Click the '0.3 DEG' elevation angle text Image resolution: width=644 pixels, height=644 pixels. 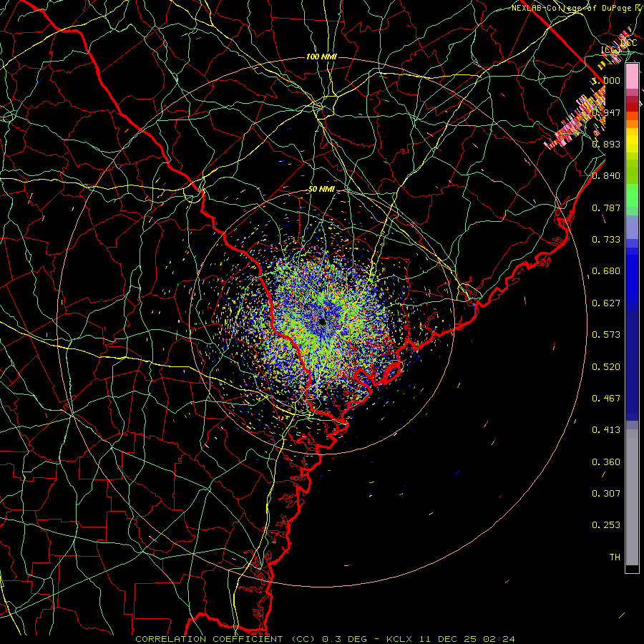pos(345,639)
